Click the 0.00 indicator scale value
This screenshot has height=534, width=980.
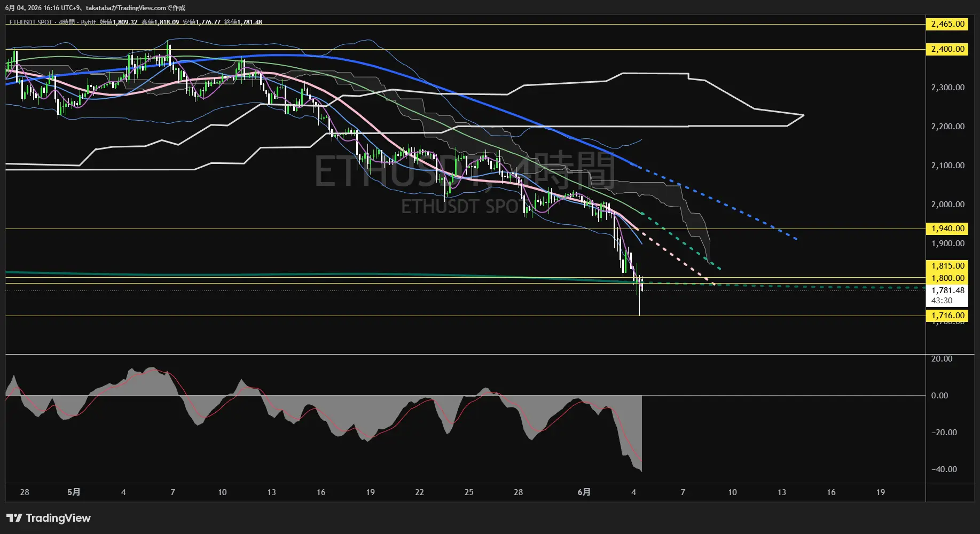[x=939, y=396]
